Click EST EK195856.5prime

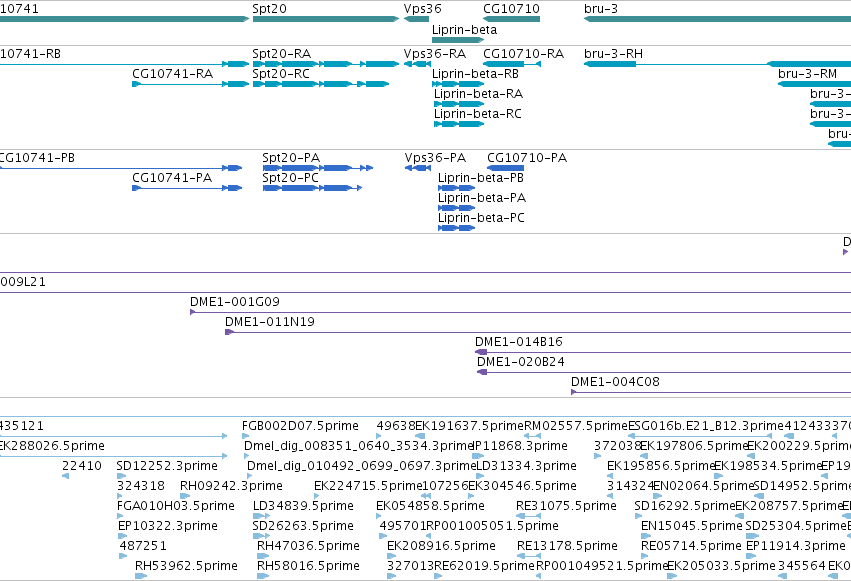point(660,466)
